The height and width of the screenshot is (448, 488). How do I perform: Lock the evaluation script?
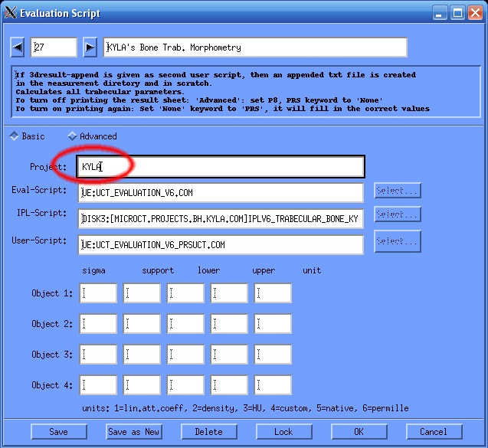click(x=283, y=432)
